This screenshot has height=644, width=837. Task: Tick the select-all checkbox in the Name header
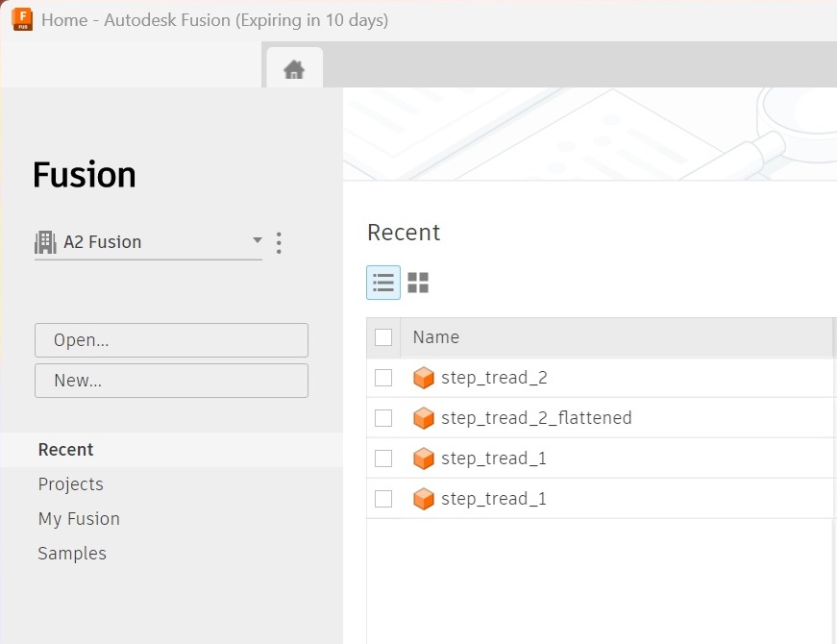[383, 337]
